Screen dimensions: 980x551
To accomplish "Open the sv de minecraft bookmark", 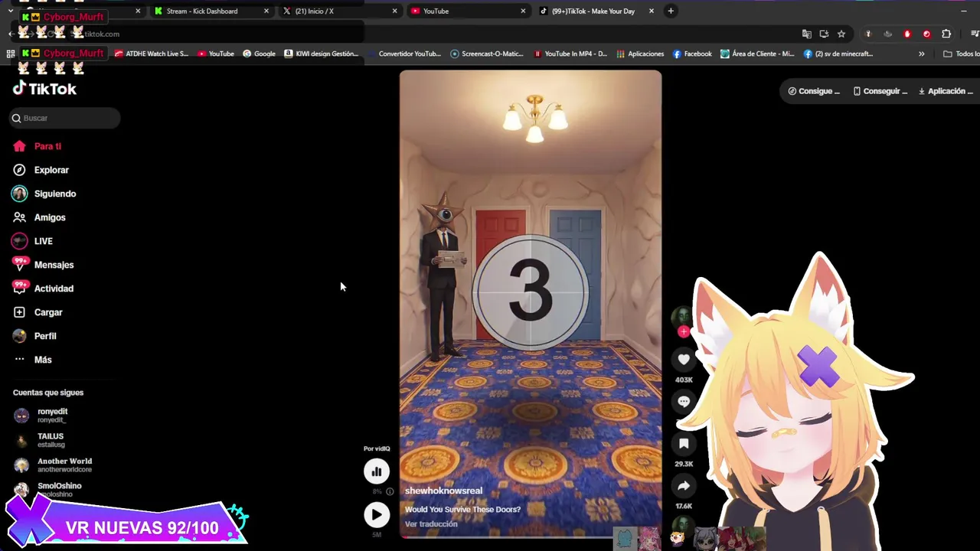I will [x=838, y=54].
